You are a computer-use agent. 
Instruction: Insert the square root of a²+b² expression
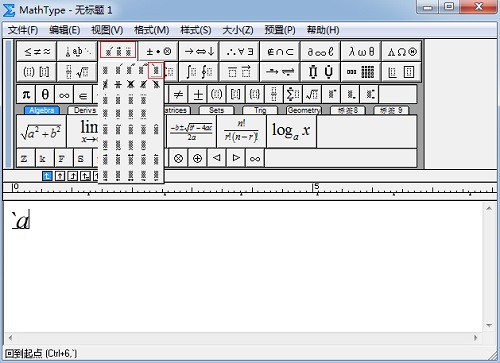pyautogui.click(x=41, y=131)
